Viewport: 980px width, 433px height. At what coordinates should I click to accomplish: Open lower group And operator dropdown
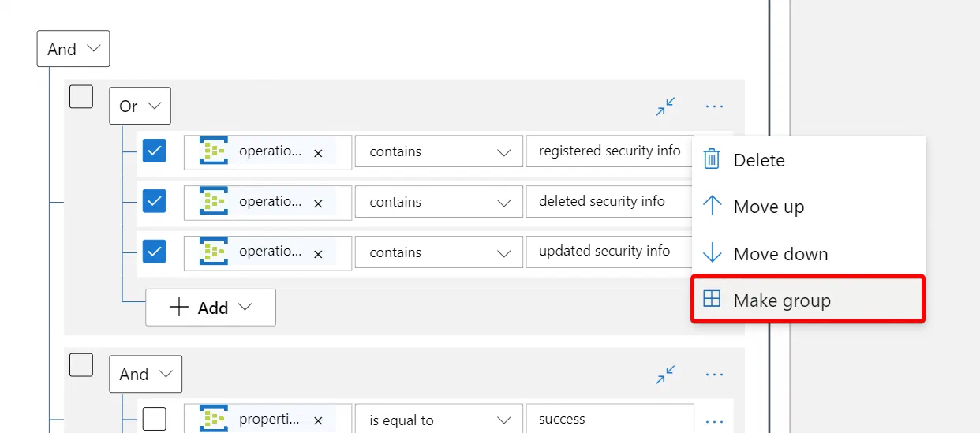(145, 374)
